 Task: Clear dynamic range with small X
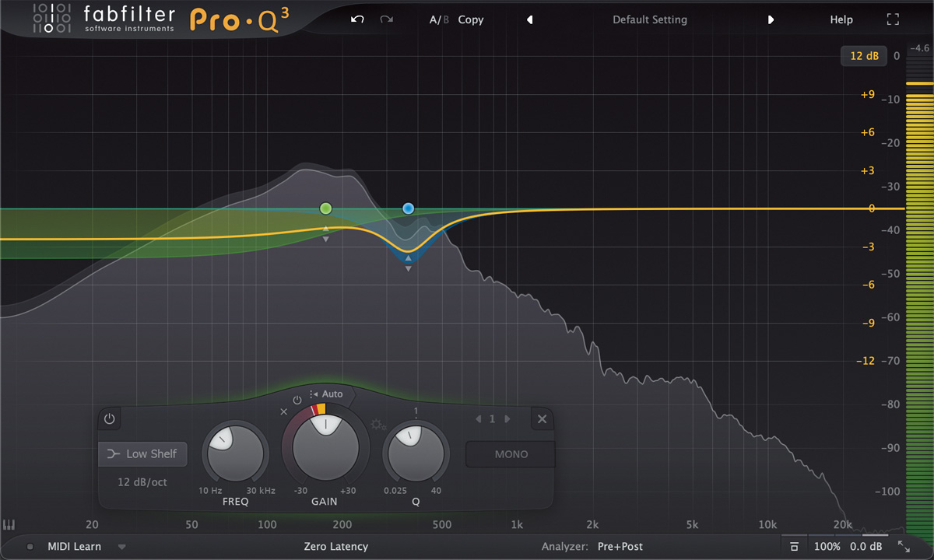point(284,411)
